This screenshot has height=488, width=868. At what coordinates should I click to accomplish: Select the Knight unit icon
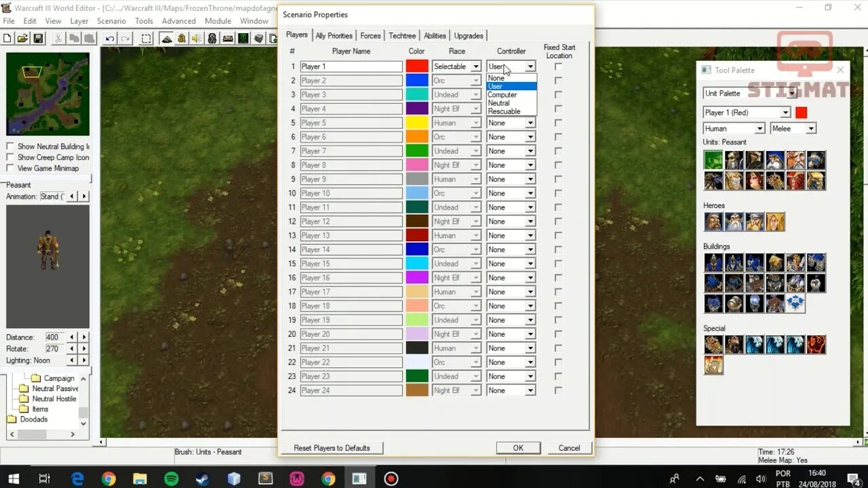pyautogui.click(x=754, y=160)
